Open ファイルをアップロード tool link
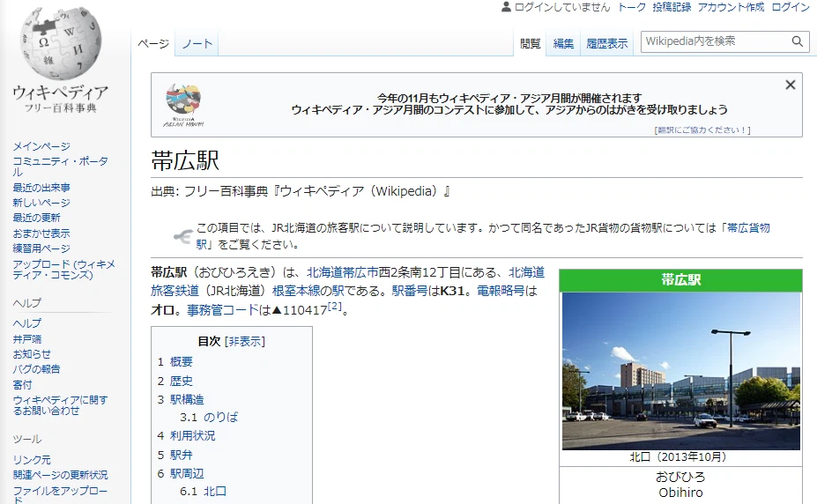 coord(60,494)
